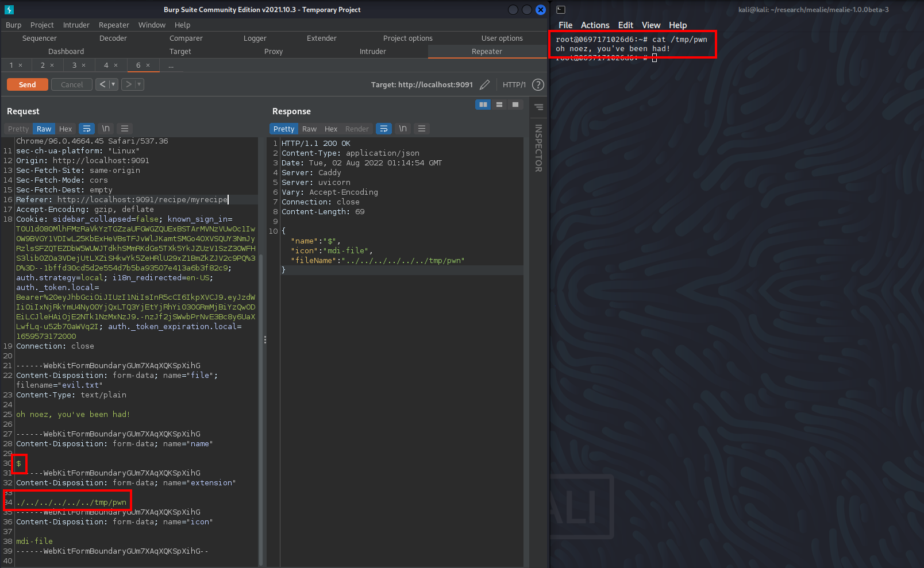This screenshot has width=924, height=568.
Task: Switch Request view to Pretty
Action: pos(18,129)
